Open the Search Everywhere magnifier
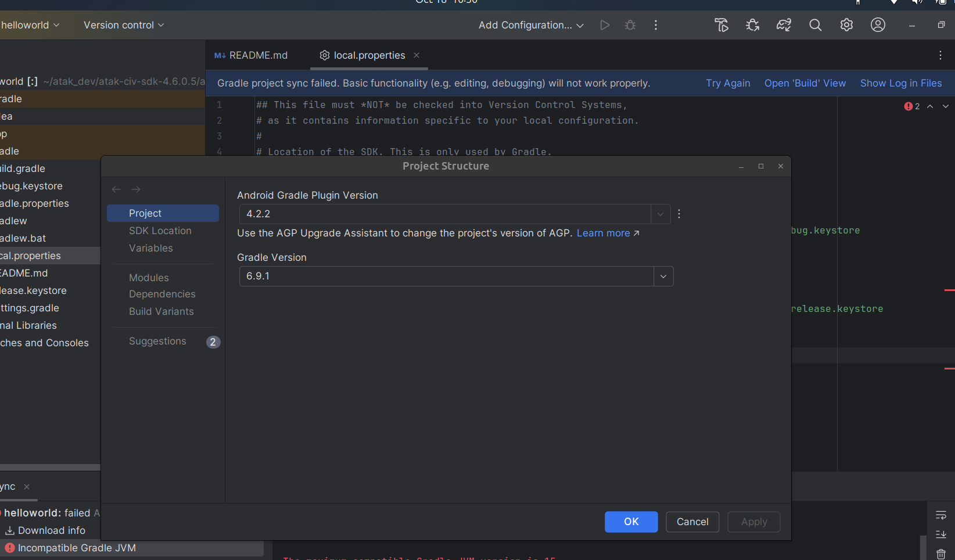 (x=815, y=25)
